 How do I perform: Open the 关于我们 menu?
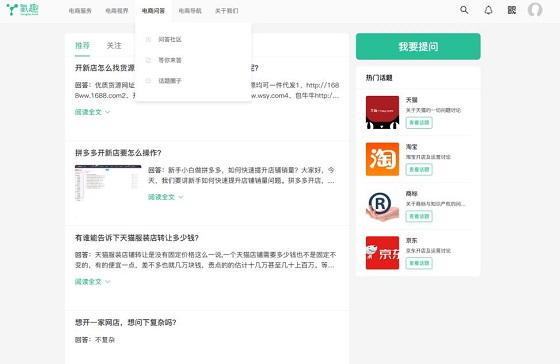tap(226, 11)
